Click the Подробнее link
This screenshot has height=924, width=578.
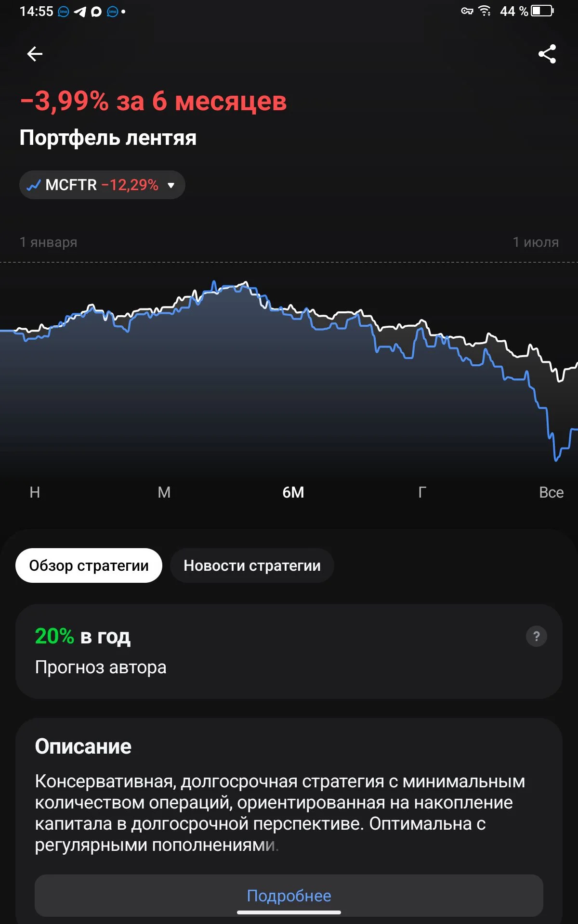click(x=289, y=896)
